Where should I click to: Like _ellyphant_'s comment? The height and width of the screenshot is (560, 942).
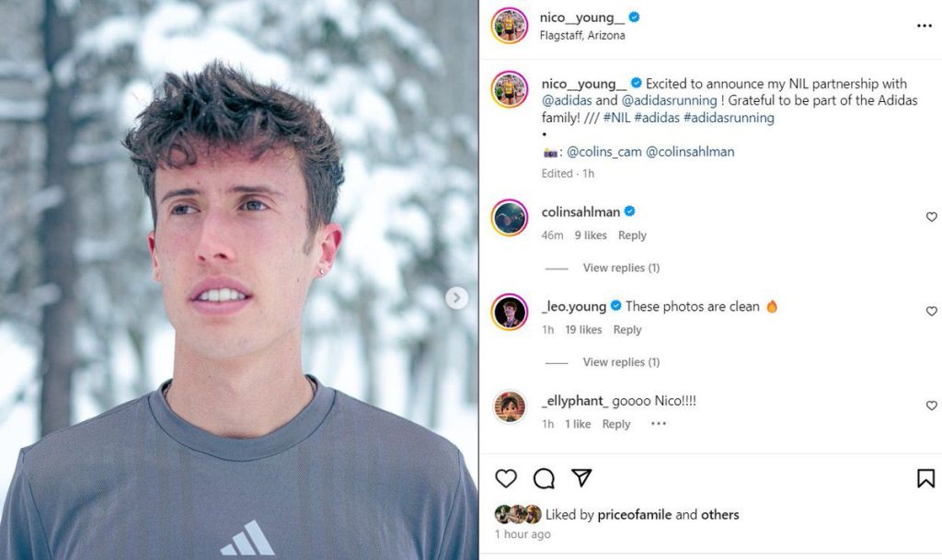pyautogui.click(x=931, y=406)
